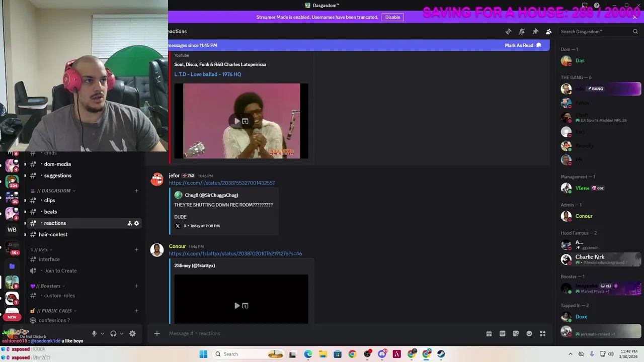The image size is (644, 362).
Task: Play the 2Slimey embedded video
Action: click(x=237, y=306)
